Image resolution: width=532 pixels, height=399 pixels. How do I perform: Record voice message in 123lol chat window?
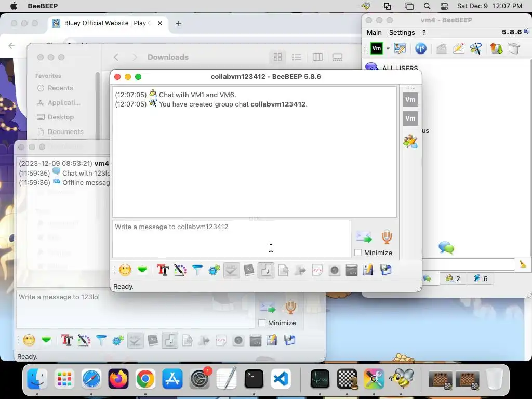[x=290, y=307]
